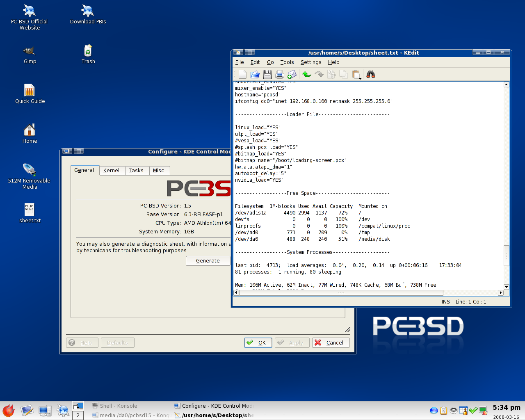Open the PC-BSD Official Website desktop icon

30,17
